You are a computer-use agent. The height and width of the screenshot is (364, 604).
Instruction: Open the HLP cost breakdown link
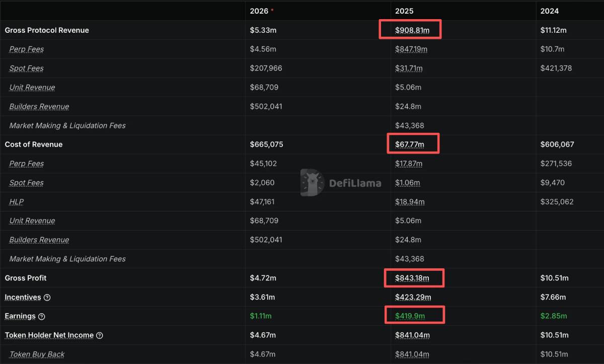click(17, 202)
